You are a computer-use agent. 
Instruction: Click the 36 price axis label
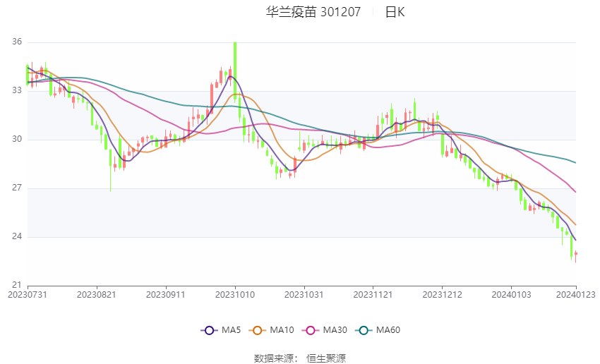click(17, 42)
